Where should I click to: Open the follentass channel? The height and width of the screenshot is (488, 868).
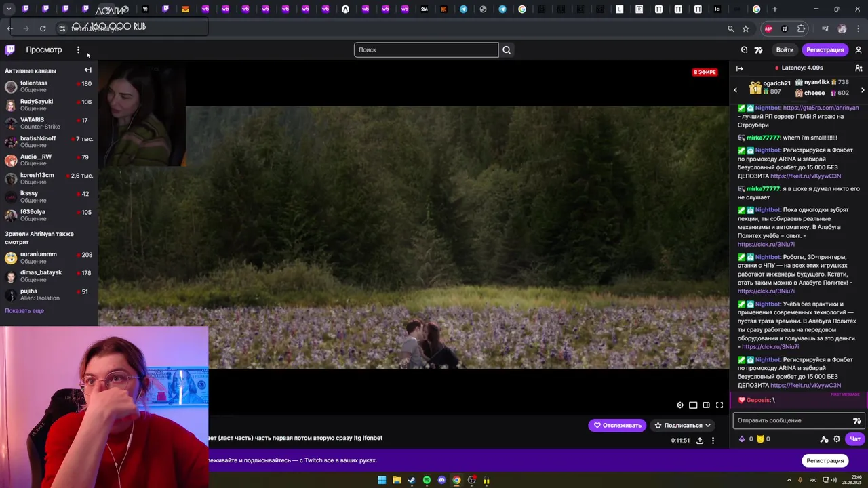[49, 86]
